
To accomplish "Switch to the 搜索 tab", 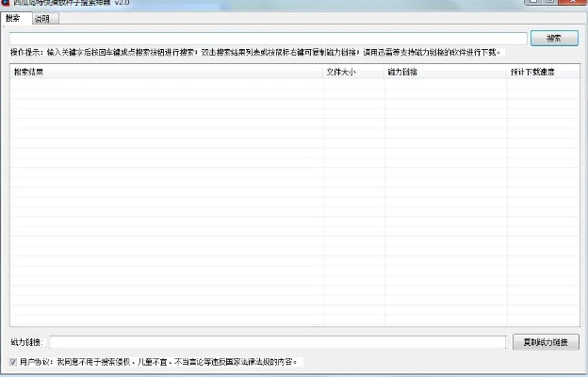I will 13,19.
